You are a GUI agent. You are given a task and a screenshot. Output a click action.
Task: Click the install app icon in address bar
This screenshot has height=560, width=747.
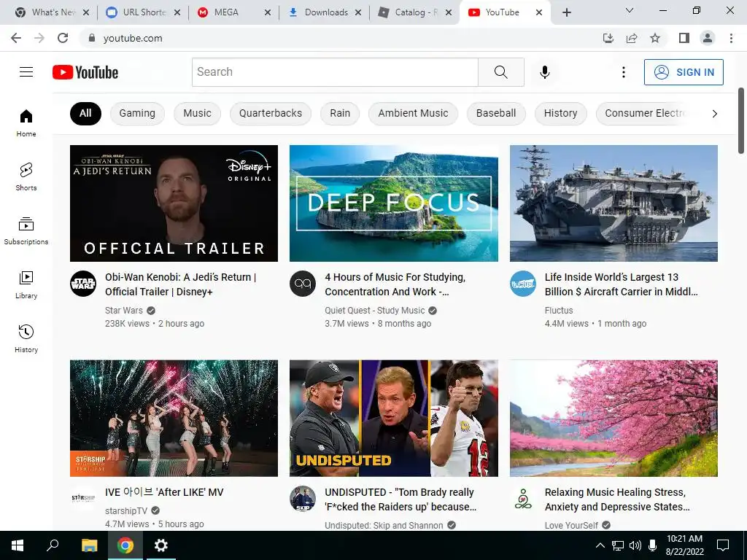pos(608,38)
